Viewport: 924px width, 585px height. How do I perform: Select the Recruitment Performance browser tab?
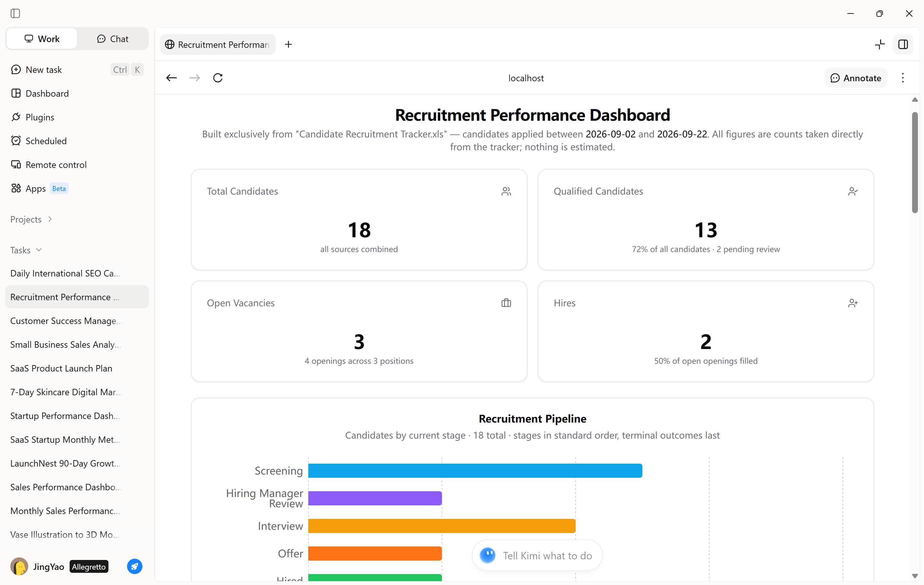click(x=218, y=45)
